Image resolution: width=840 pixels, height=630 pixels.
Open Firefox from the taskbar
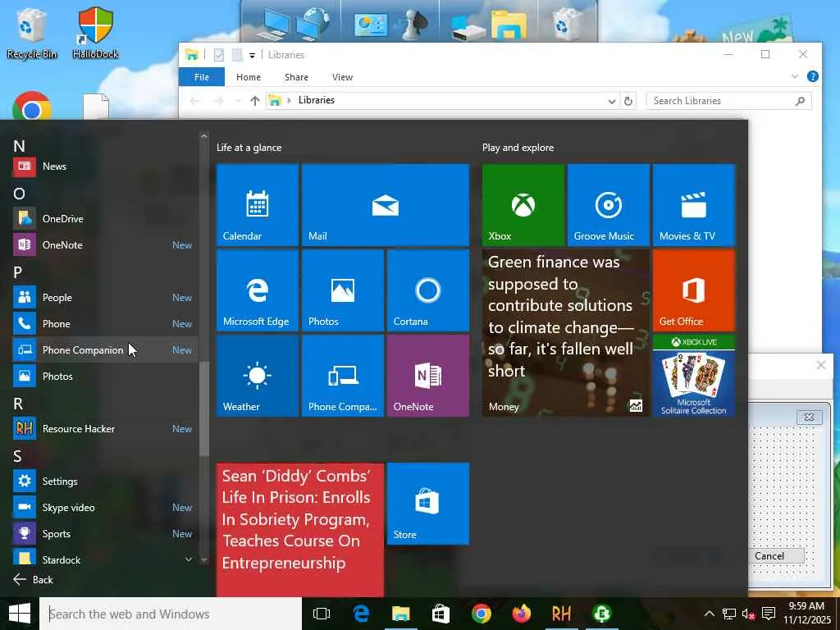pos(521,614)
